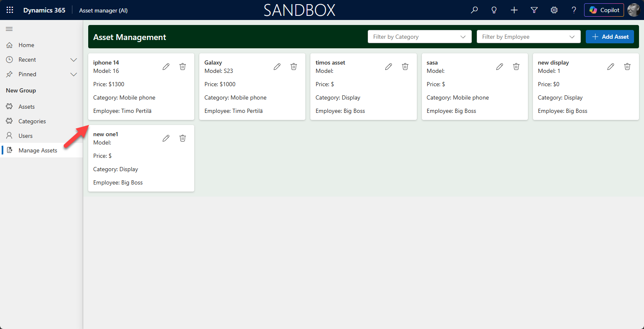Collapse the sidebar with hamburger menu
The height and width of the screenshot is (329, 644).
(9, 29)
